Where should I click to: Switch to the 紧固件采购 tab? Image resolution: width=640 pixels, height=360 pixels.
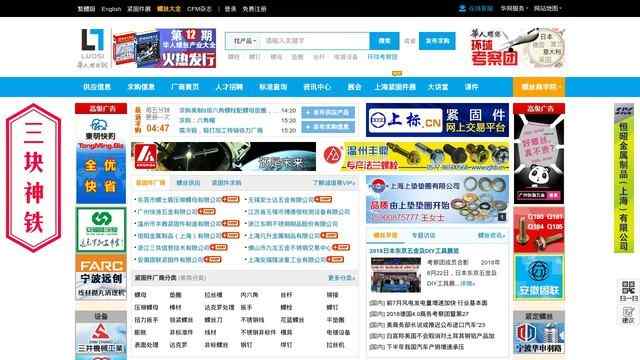[x=226, y=182]
